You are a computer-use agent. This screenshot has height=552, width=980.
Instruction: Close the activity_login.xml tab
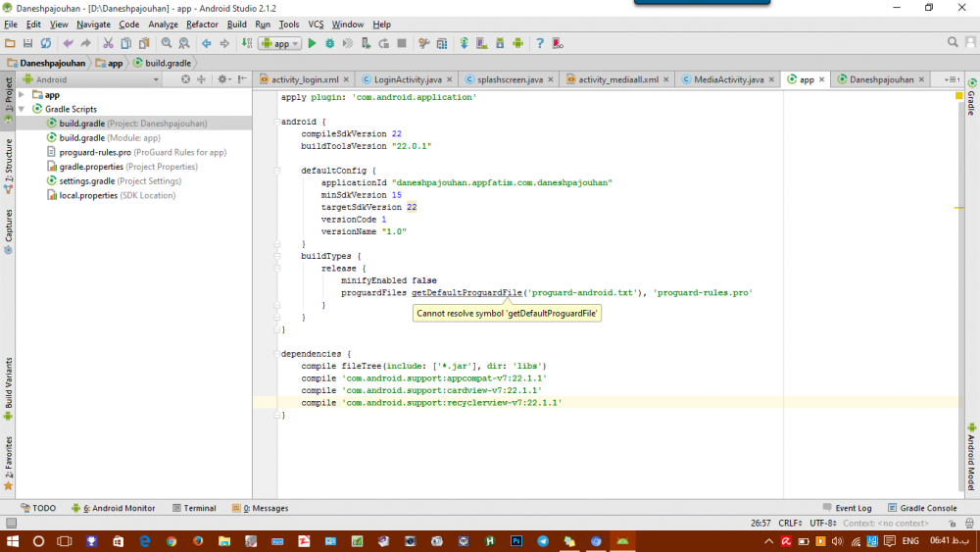347,79
